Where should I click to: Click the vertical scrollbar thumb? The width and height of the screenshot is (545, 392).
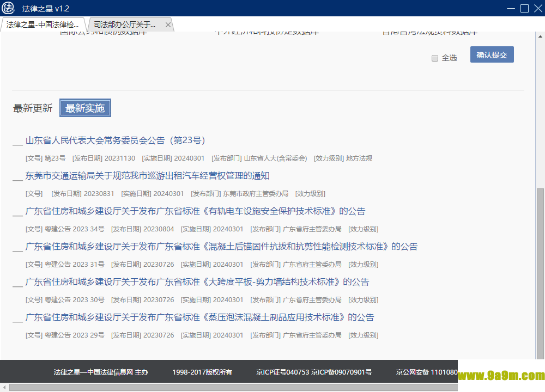540,274
